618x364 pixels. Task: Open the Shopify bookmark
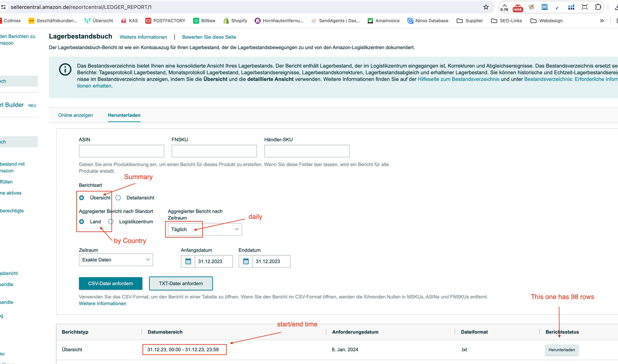(235, 21)
